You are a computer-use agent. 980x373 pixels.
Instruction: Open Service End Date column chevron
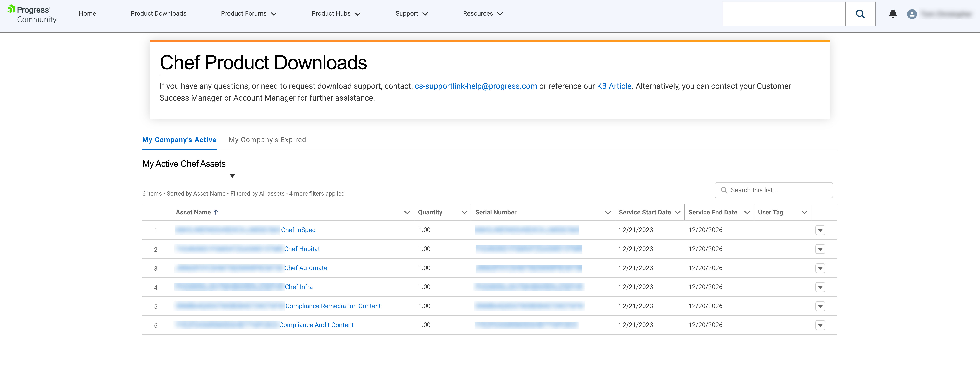pyautogui.click(x=747, y=212)
